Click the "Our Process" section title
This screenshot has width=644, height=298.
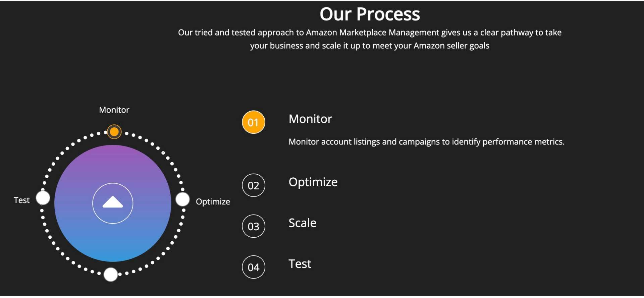[370, 14]
